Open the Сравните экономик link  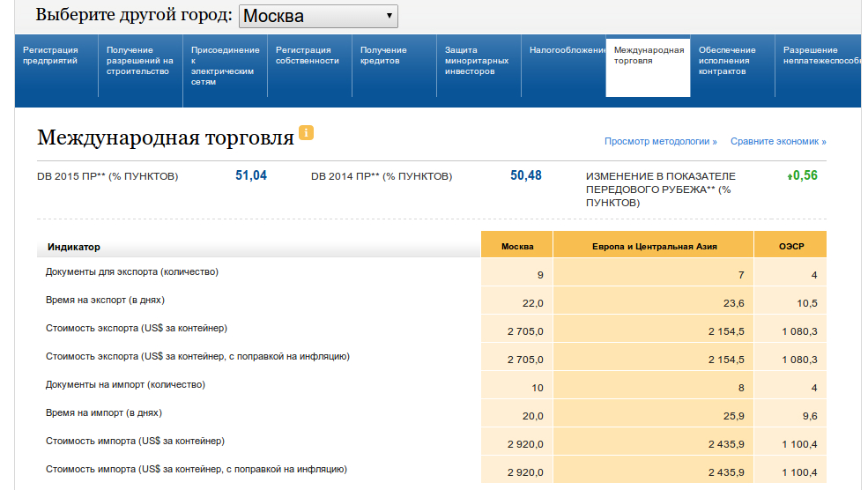pyautogui.click(x=778, y=141)
